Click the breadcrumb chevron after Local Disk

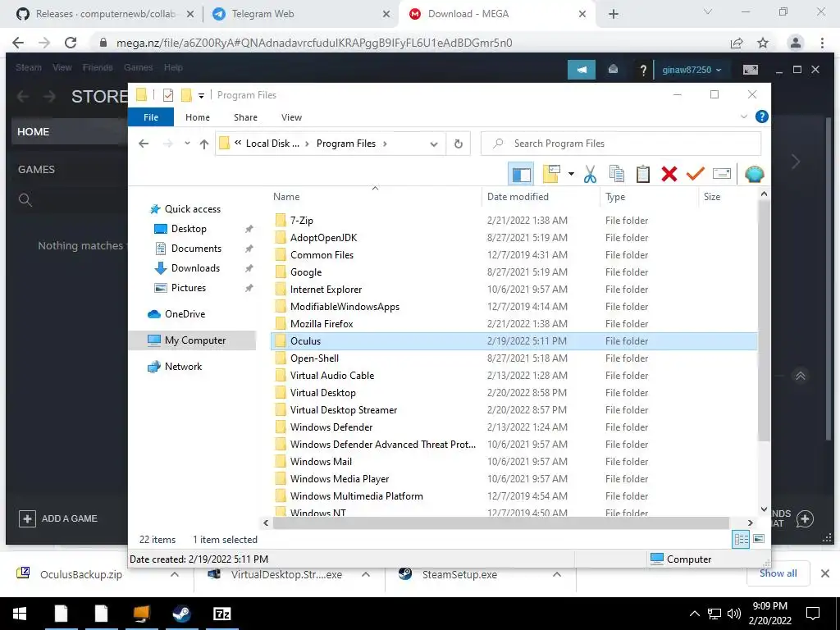point(307,144)
